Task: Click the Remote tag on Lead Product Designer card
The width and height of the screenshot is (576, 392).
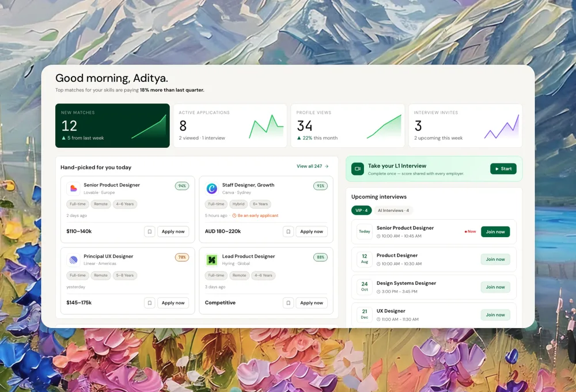Action: [239, 275]
